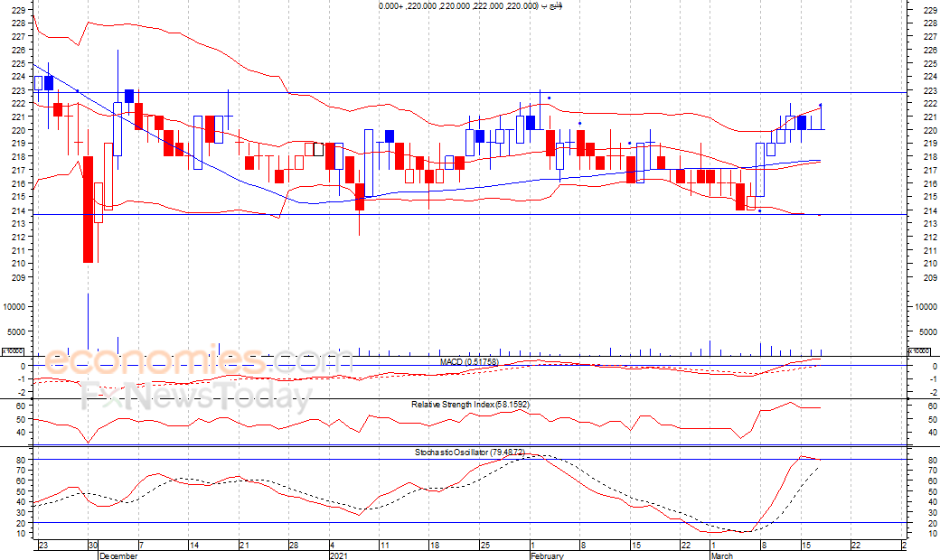The height and width of the screenshot is (560, 940).
Task: Click 229 on the left price axis
Action: coord(18,10)
